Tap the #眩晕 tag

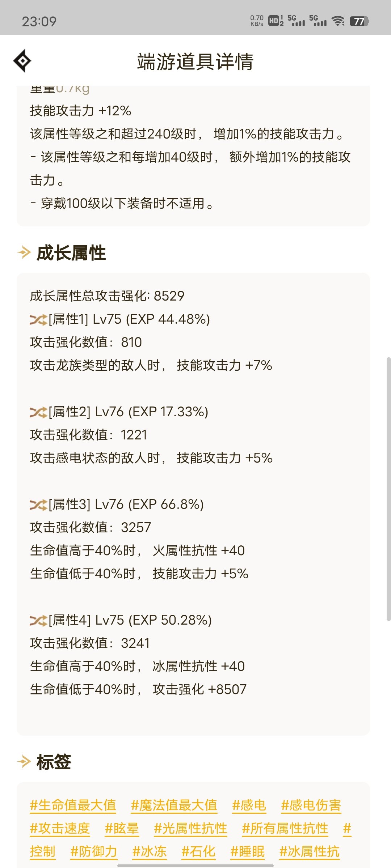click(122, 828)
